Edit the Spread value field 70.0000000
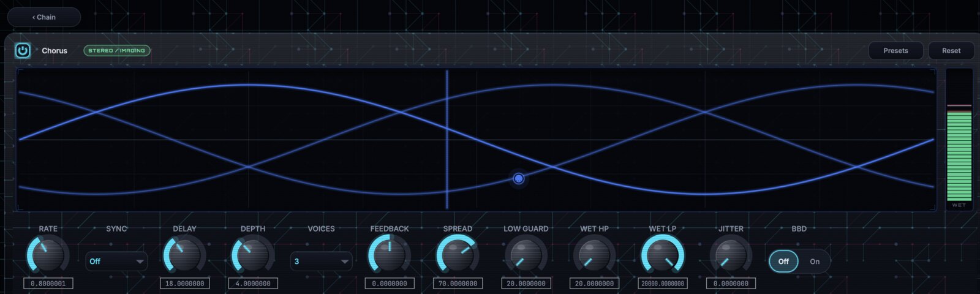 click(x=458, y=284)
